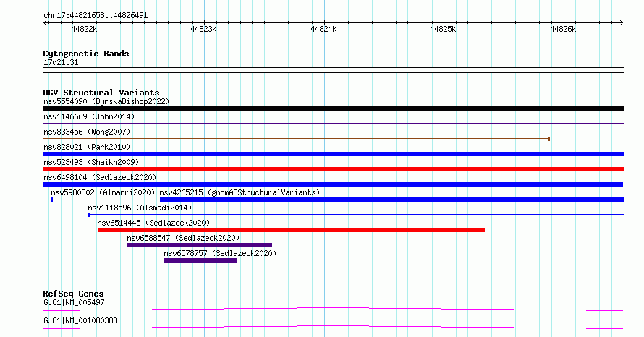Click the nsv5554090 black variant bar
The width and height of the screenshot is (644, 337).
pos(333,108)
